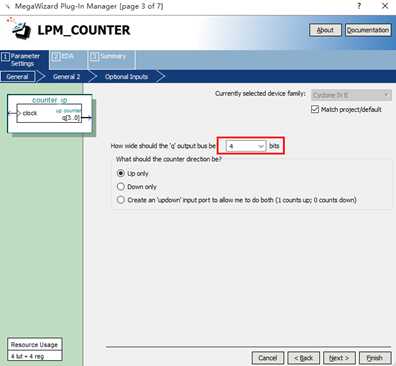
Task: Click the Cancel button
Action: pyautogui.click(x=268, y=358)
